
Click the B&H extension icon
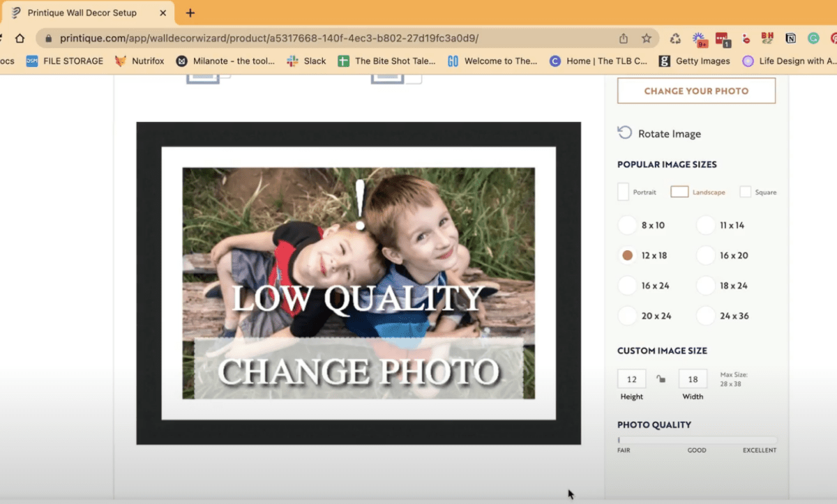767,39
